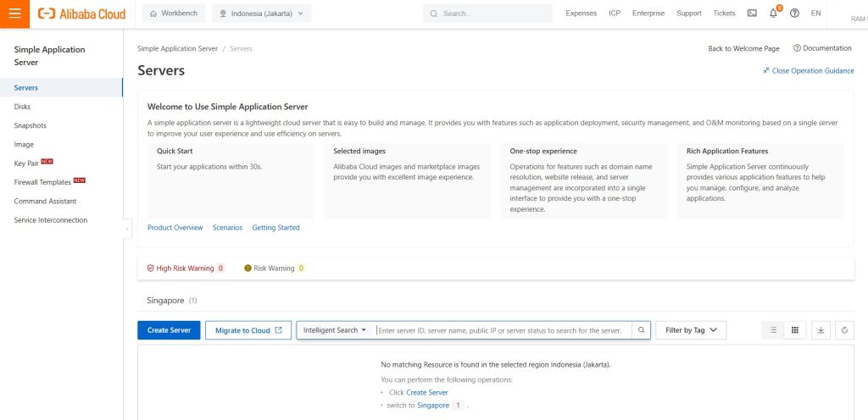Open Getting Started link
Viewport: 868px width, 420px height.
click(x=275, y=228)
